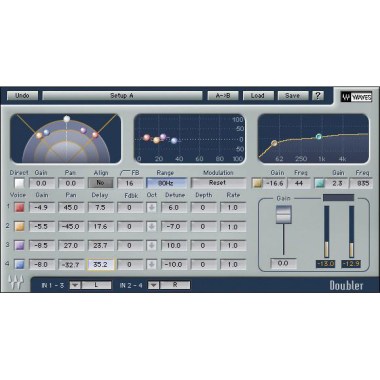Click Voice 1 octave down arrow

tap(152, 208)
